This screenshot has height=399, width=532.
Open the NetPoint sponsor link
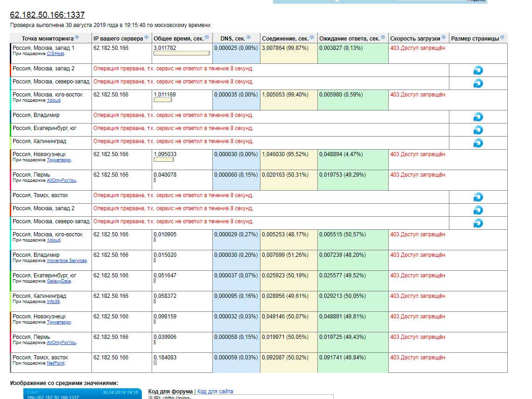[x=56, y=363]
